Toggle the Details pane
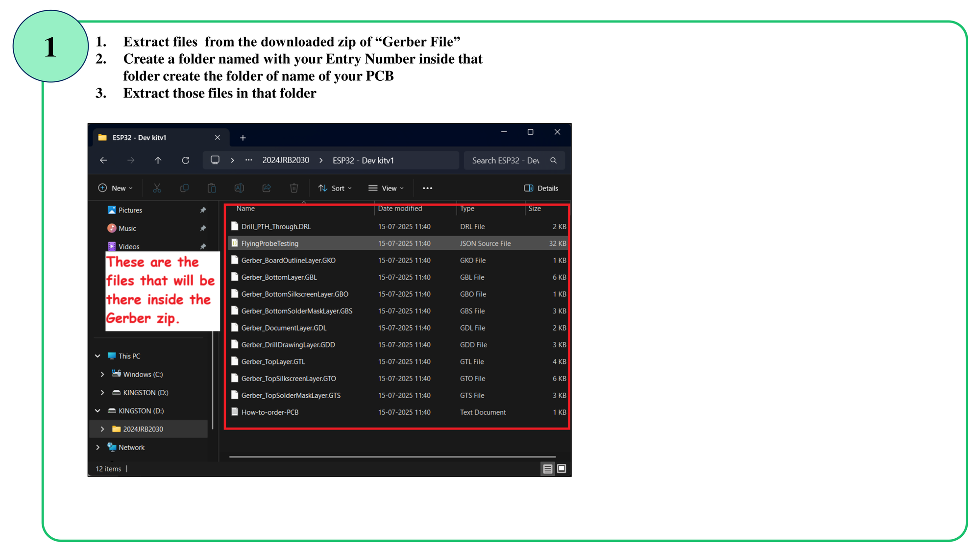980x551 pixels. coord(541,188)
